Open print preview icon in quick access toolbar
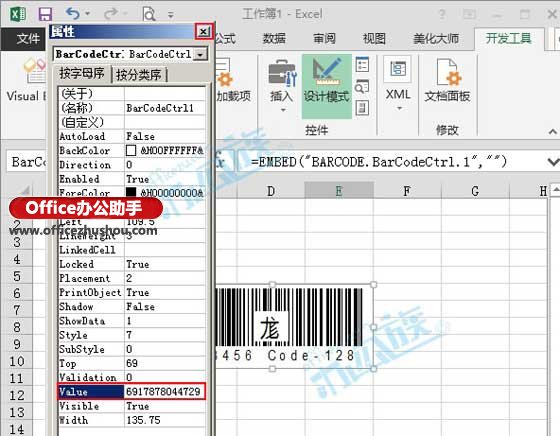Image resolution: width=560 pixels, height=436 pixels. 149,14
